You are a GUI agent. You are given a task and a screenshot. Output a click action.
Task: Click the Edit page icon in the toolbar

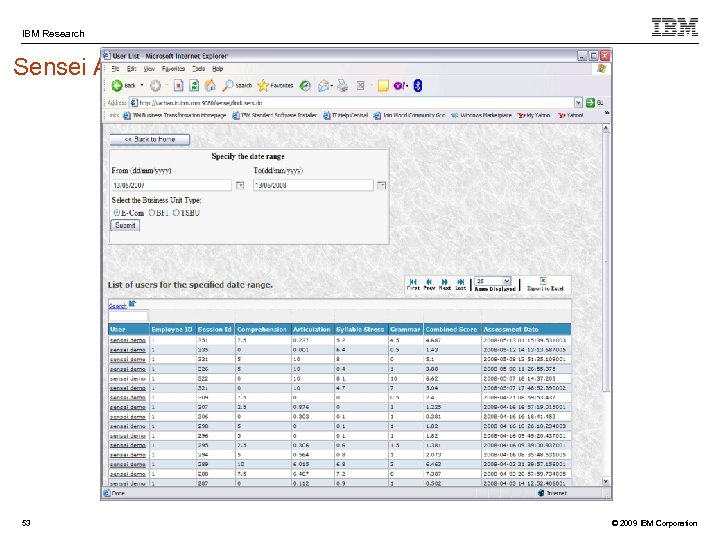[x=360, y=85]
